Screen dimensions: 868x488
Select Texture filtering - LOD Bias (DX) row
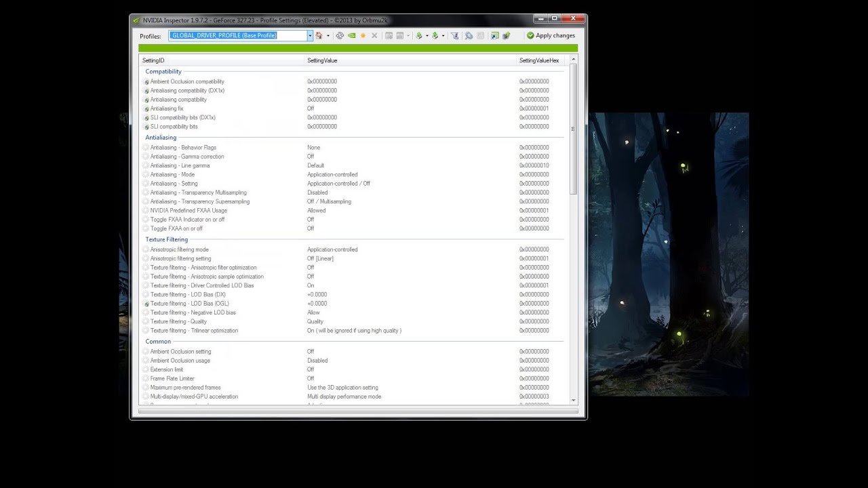coord(353,294)
